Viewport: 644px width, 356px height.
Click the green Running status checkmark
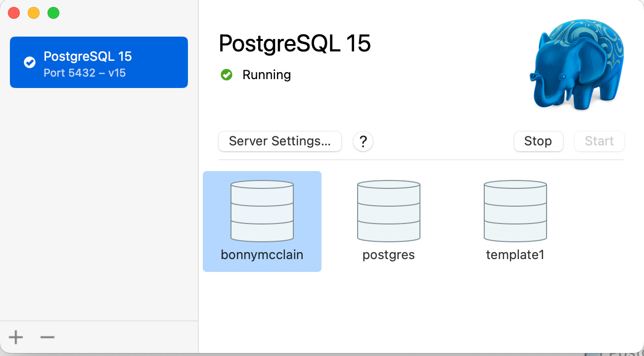227,75
